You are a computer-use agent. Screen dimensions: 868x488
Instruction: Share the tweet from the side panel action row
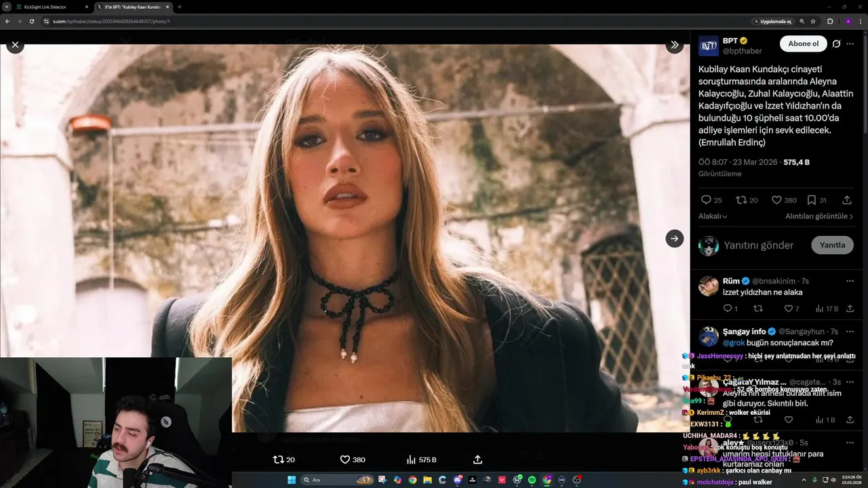[847, 200]
